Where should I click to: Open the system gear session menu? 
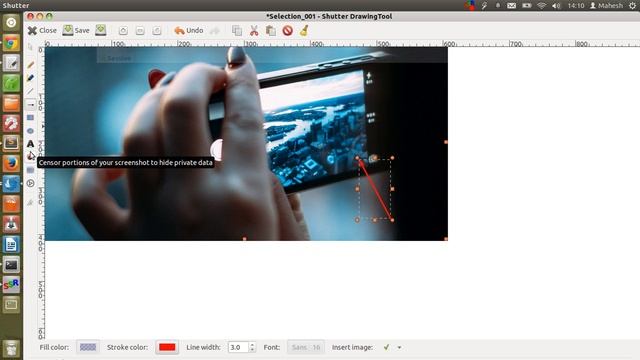tap(633, 6)
